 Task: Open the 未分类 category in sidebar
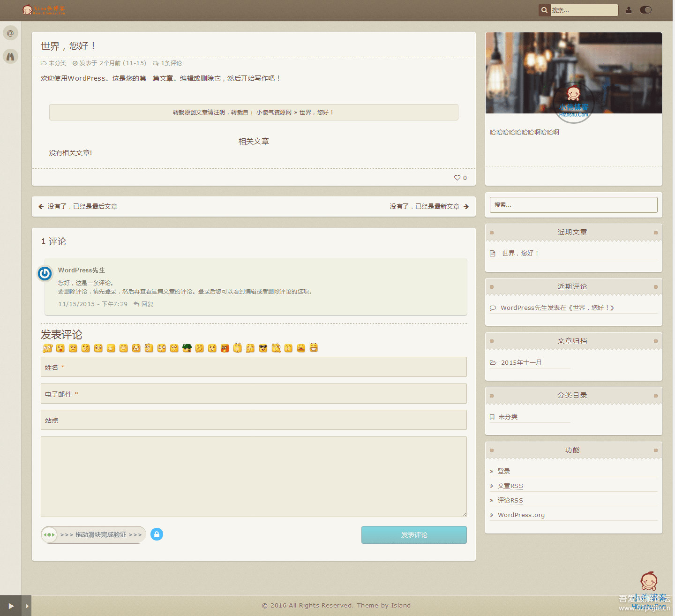508,416
